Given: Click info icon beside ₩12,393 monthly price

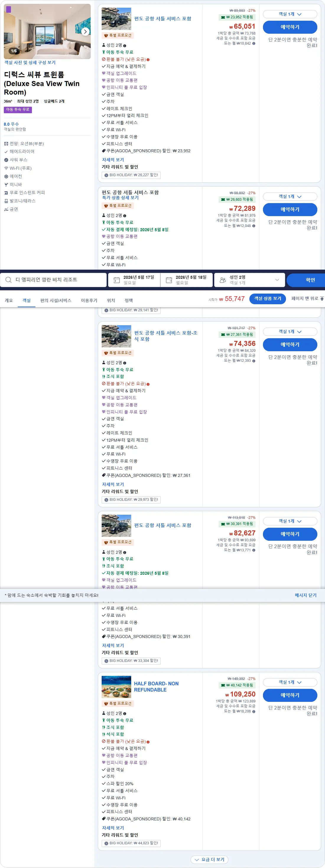Looking at the screenshot, I should click(253, 361).
